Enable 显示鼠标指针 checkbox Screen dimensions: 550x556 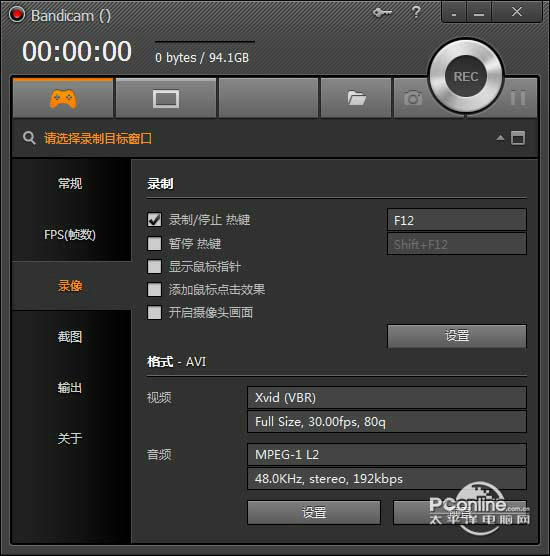(x=154, y=267)
